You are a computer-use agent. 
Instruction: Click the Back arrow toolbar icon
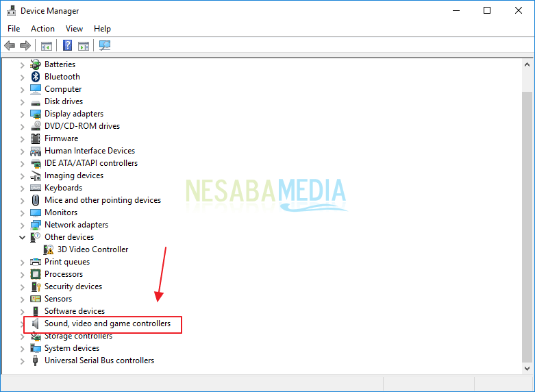[10, 45]
